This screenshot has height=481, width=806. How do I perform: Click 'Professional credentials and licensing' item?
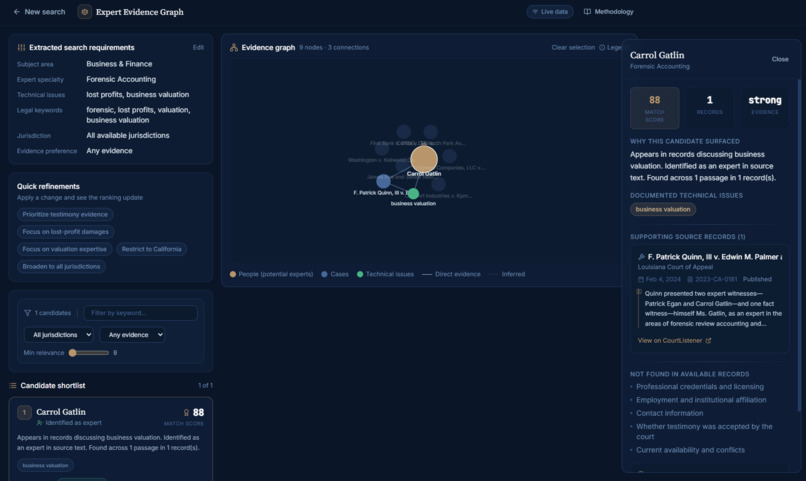700,387
